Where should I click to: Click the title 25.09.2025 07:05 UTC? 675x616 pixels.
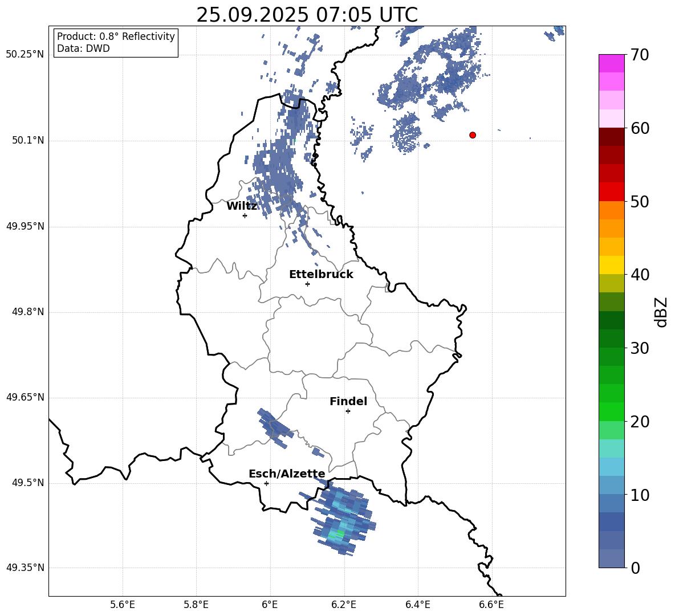click(307, 15)
